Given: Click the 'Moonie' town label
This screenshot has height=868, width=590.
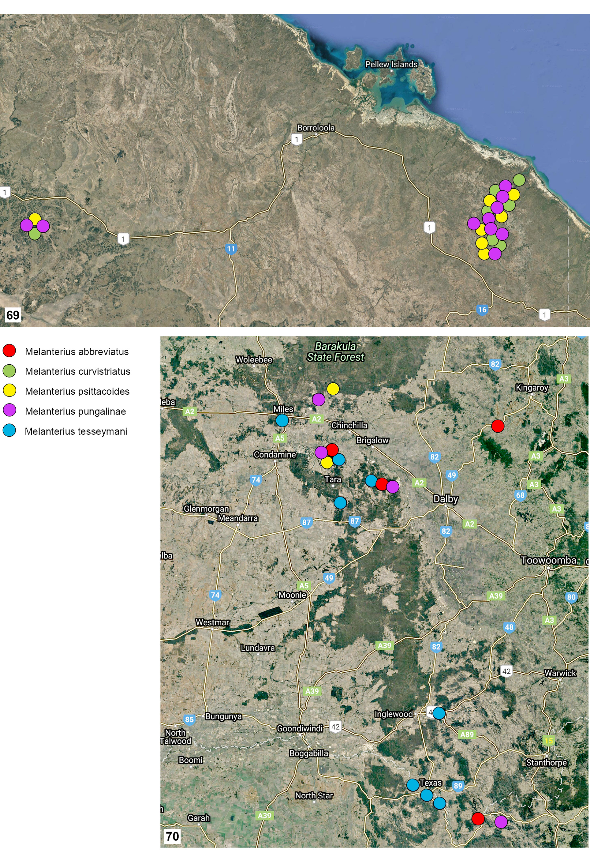Looking at the screenshot, I should pos(292,595).
